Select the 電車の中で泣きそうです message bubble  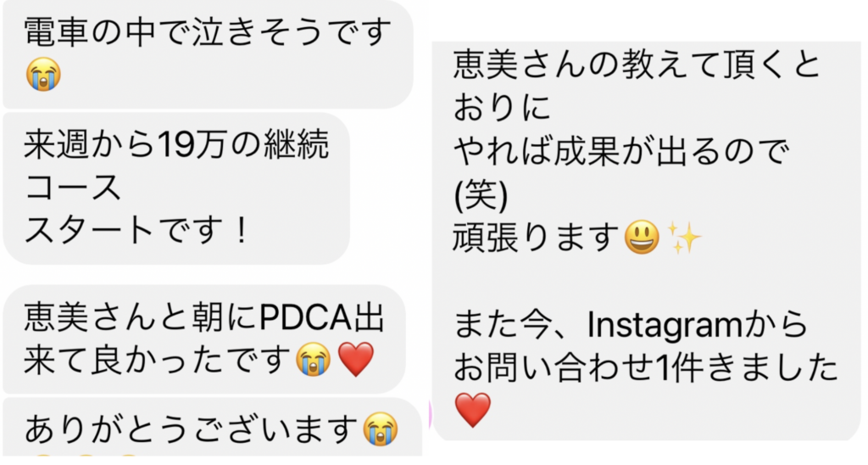click(x=209, y=54)
